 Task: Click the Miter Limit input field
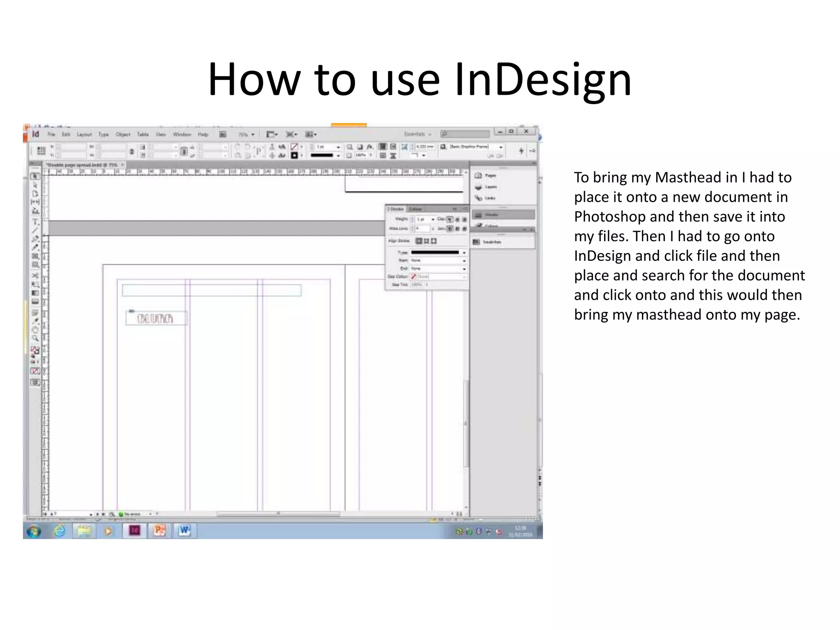point(422,228)
